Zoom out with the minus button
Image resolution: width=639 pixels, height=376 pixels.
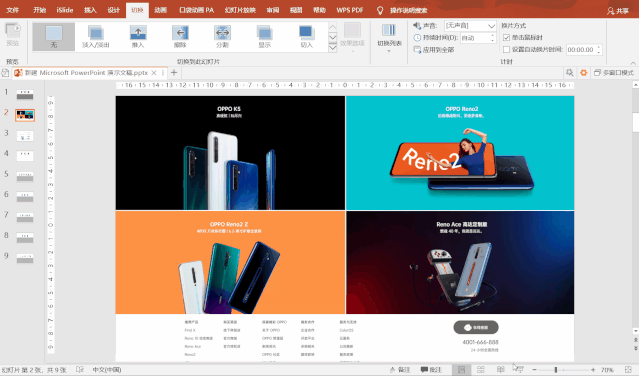click(x=534, y=369)
